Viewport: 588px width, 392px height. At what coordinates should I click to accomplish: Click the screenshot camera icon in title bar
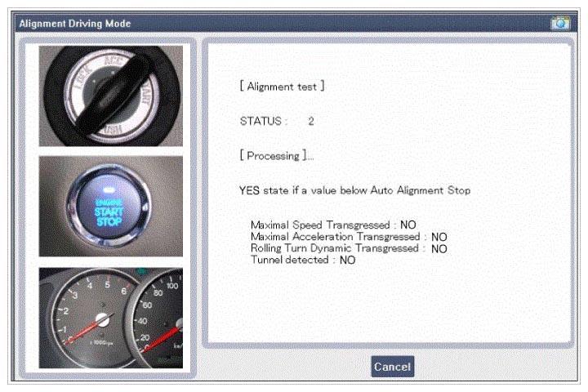[x=560, y=23]
